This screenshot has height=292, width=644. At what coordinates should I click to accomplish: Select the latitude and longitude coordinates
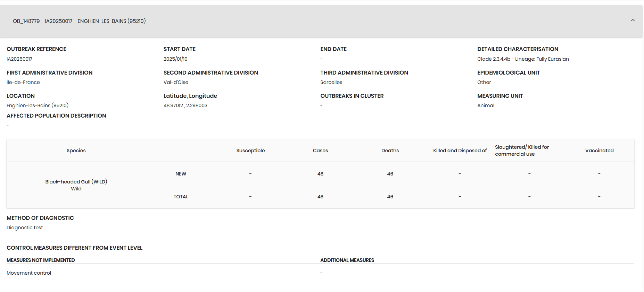tap(185, 105)
